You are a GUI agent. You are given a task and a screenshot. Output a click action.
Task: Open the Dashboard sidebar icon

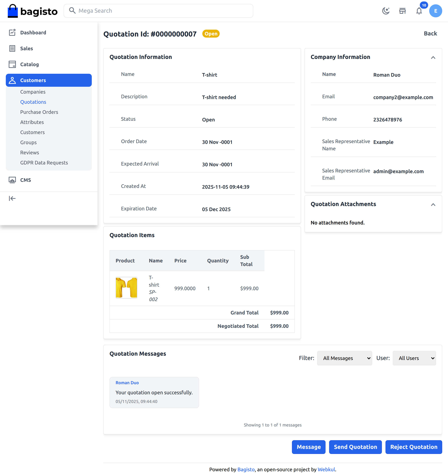pyautogui.click(x=13, y=32)
